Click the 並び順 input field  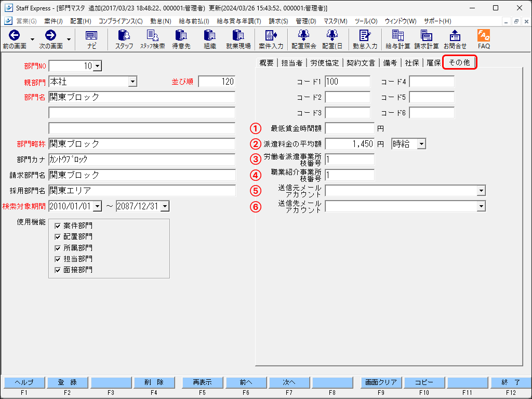pyautogui.click(x=217, y=82)
